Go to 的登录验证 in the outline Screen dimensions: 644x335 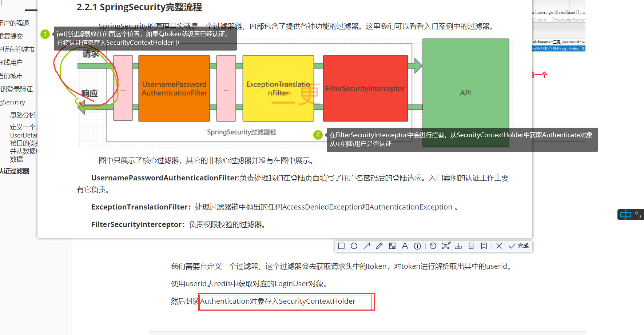16,89
